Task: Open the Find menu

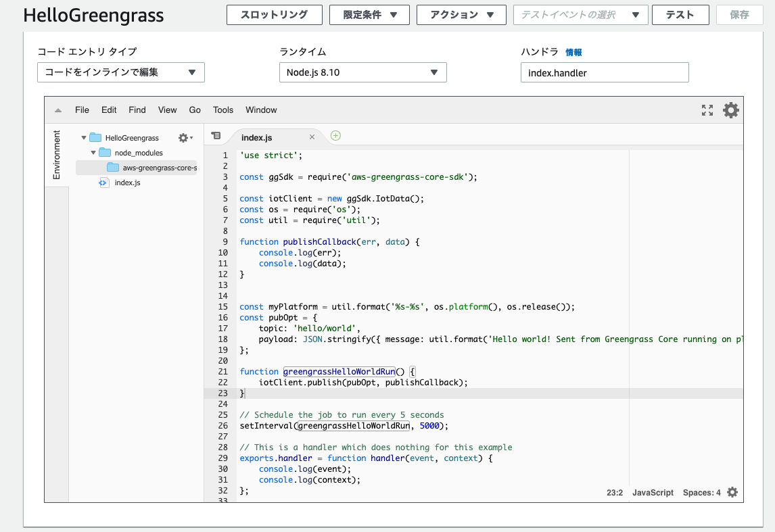Action: coord(137,110)
